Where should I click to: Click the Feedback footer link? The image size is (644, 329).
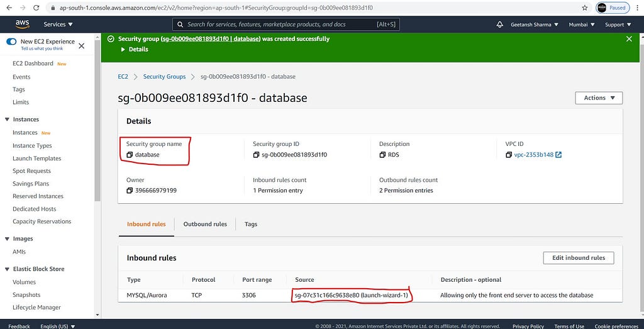click(x=19, y=326)
